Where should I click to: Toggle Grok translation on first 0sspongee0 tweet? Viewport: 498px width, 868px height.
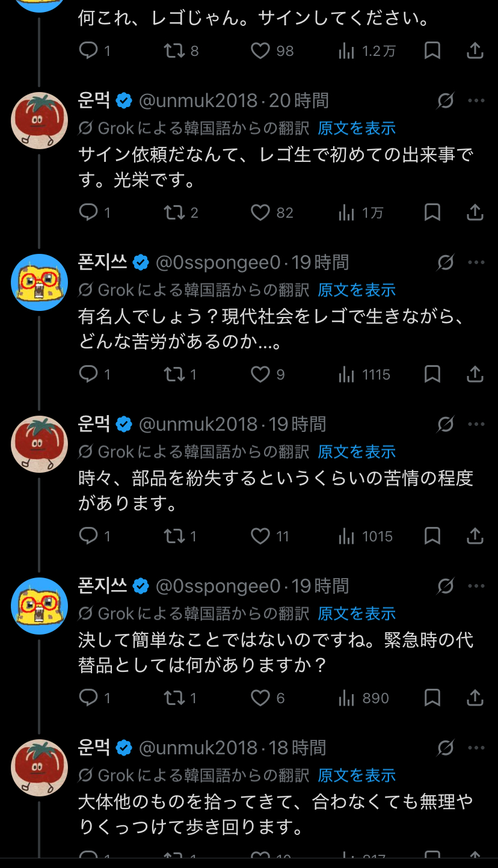[x=445, y=262]
